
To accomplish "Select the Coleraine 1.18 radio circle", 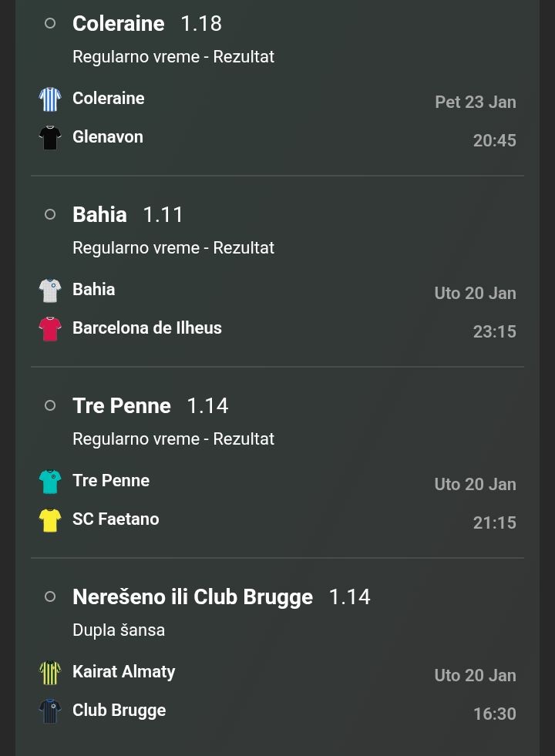I will [x=50, y=24].
